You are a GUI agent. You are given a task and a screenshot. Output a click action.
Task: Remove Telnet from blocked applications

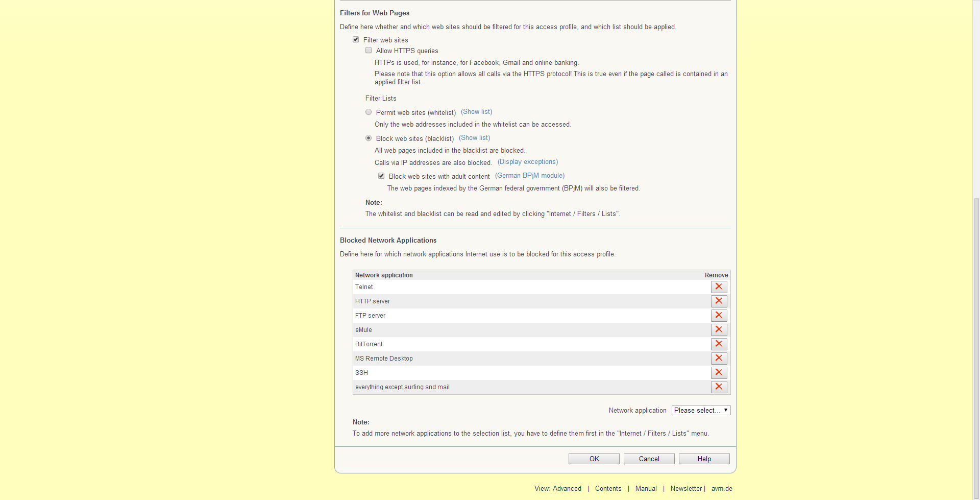point(719,287)
